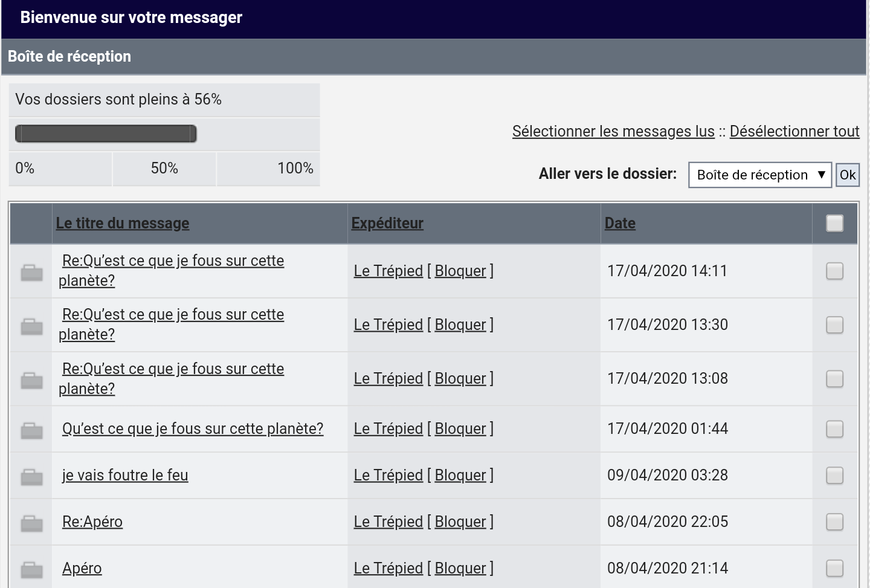Click the folder icon beside the 13:08 message
The height and width of the screenshot is (588, 870).
pos(31,380)
